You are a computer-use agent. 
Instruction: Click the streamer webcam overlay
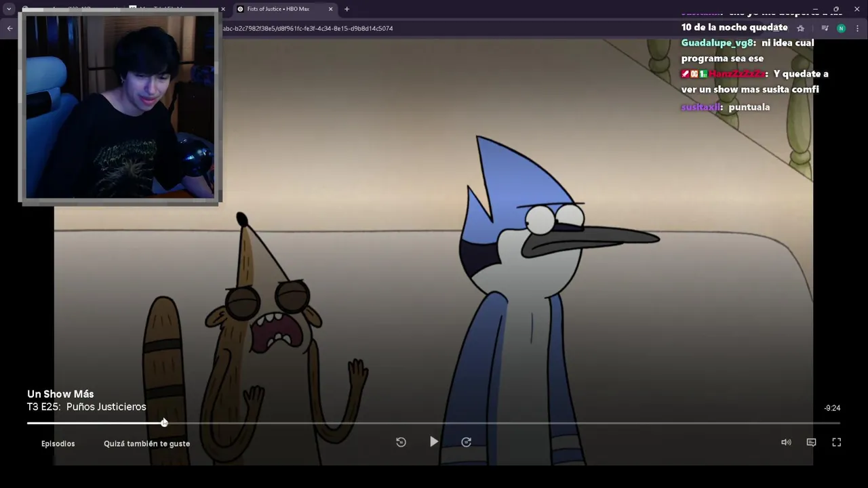tap(120, 107)
